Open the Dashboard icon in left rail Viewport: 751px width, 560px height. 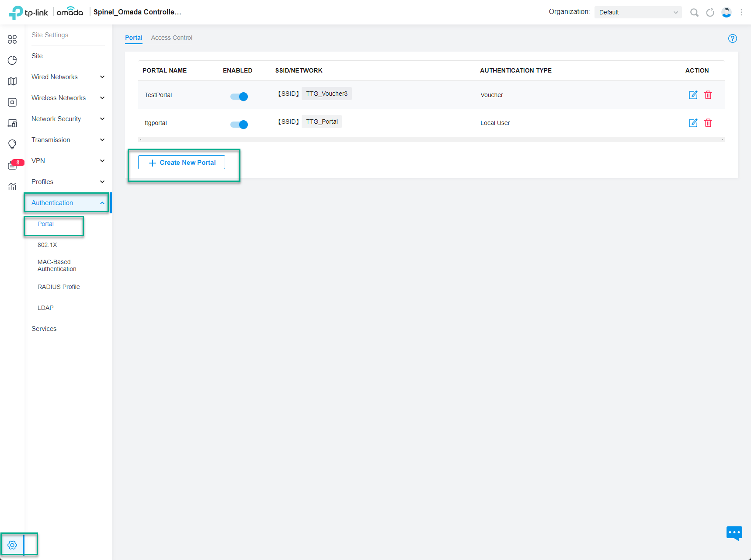(x=12, y=39)
